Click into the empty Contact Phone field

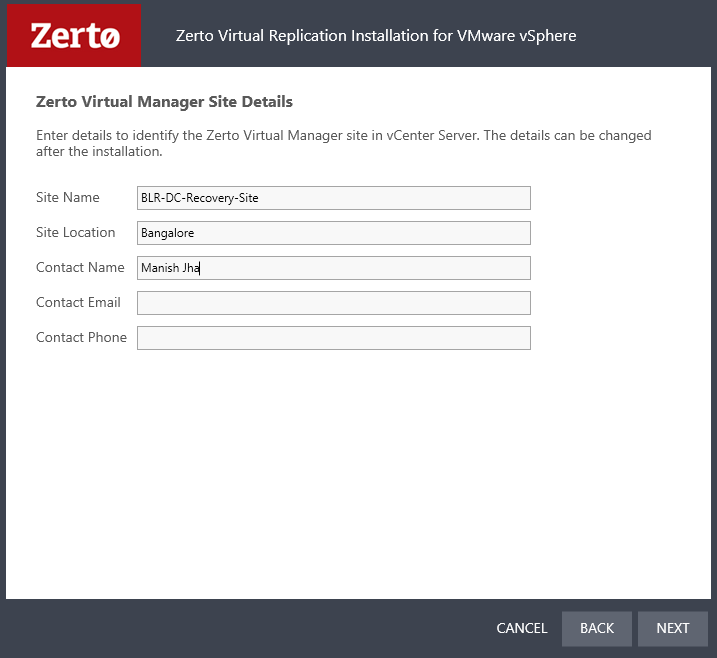tap(333, 338)
